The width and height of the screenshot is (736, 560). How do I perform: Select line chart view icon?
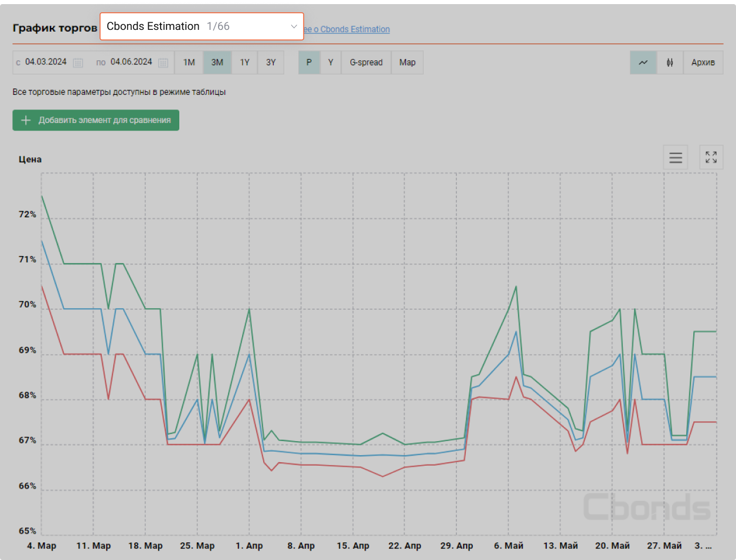(643, 63)
